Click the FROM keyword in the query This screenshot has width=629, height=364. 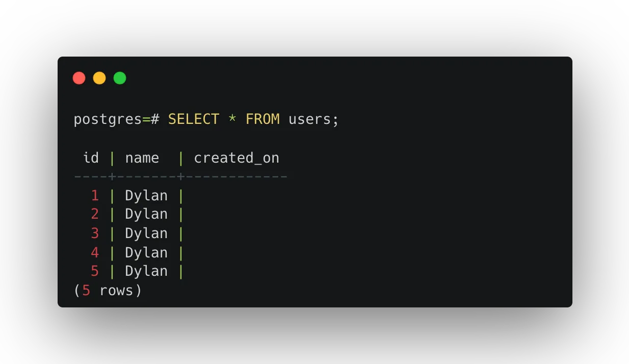(263, 119)
